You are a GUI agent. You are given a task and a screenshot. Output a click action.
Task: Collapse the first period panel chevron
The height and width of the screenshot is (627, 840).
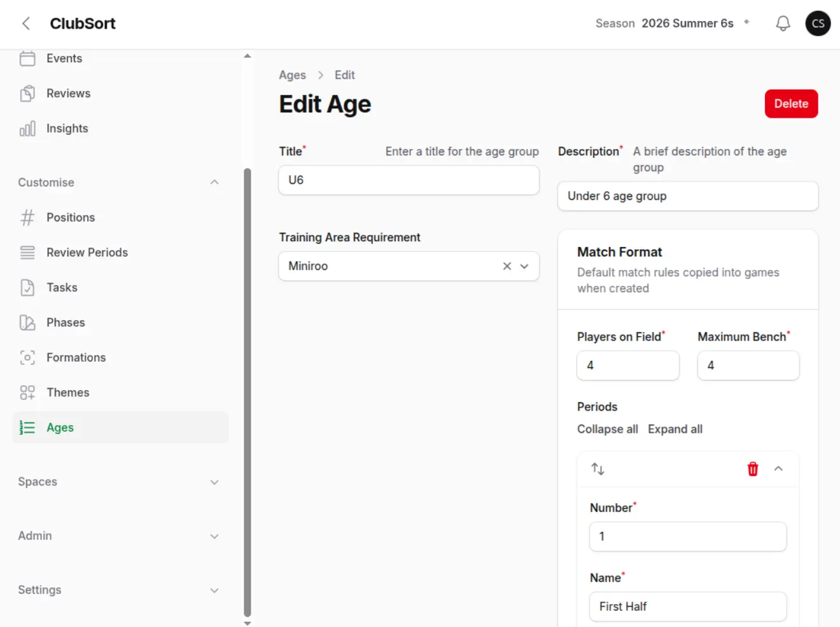pos(778,469)
